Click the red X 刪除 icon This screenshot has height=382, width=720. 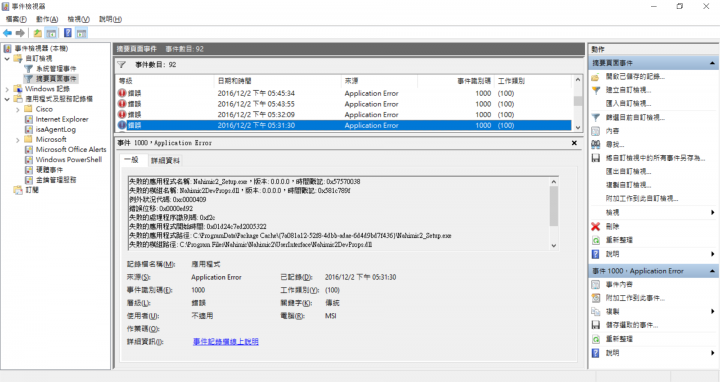596,226
